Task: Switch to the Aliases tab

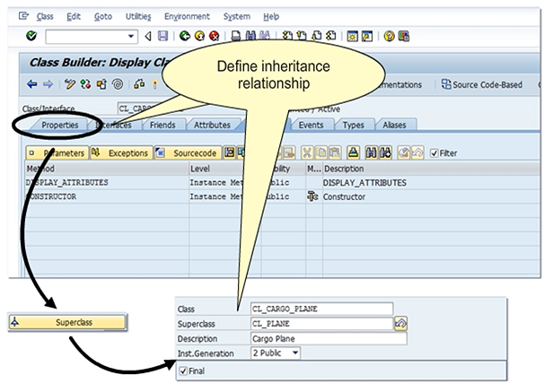Action: [x=394, y=126]
